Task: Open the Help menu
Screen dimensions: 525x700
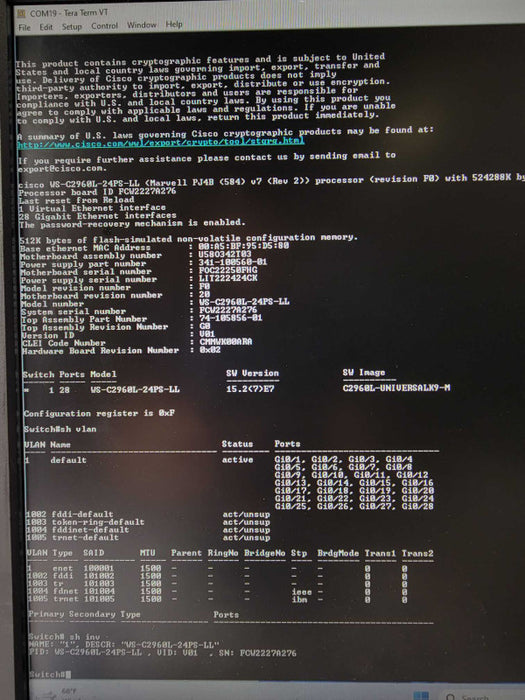Action: pos(174,24)
